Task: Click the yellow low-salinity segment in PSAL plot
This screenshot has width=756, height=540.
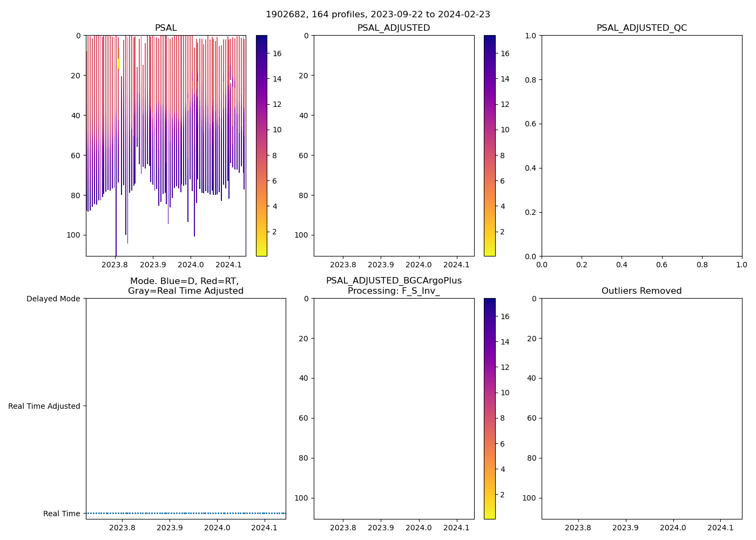Action: 119,59
